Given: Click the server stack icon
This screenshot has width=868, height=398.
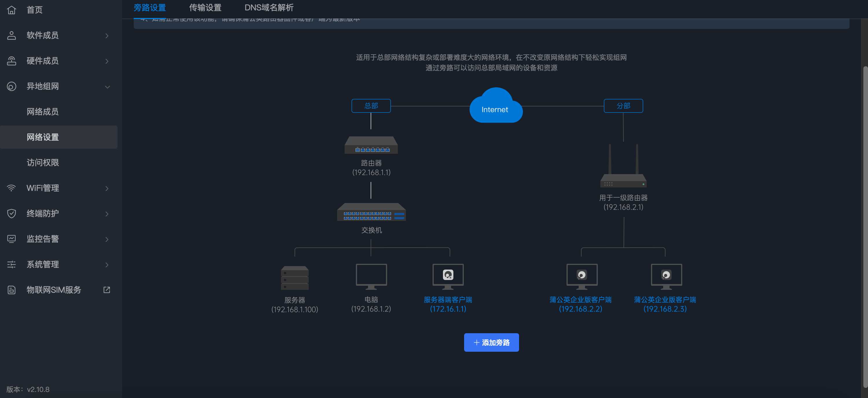Looking at the screenshot, I should 295,278.
